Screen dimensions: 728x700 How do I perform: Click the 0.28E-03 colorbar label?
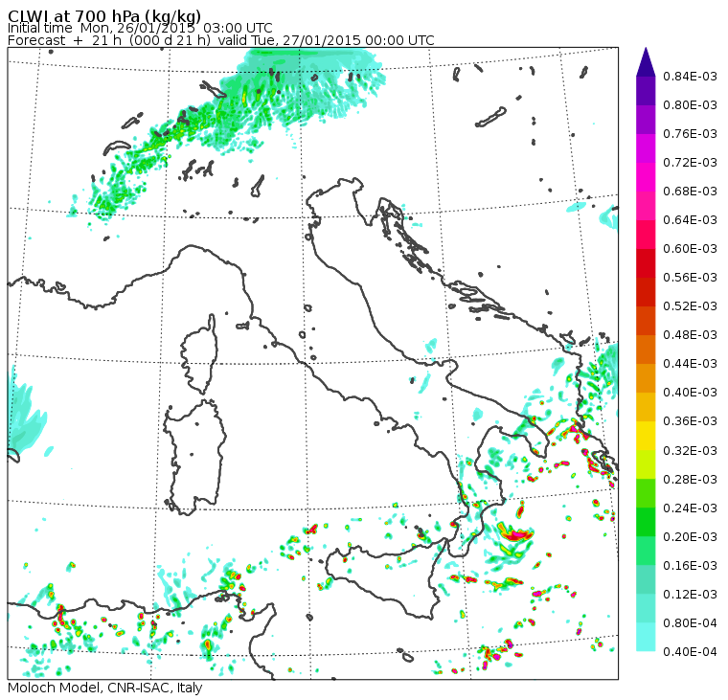click(690, 480)
